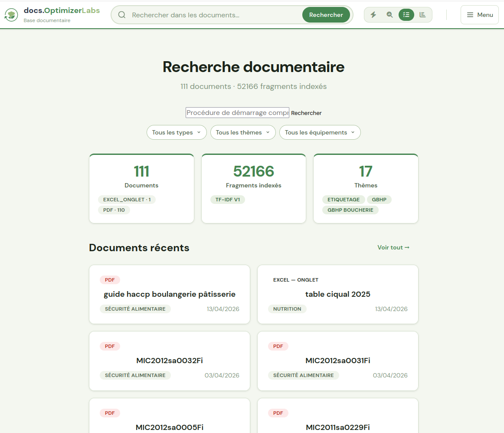Follow the Voir tout link
This screenshot has height=433, width=504.
point(393,247)
